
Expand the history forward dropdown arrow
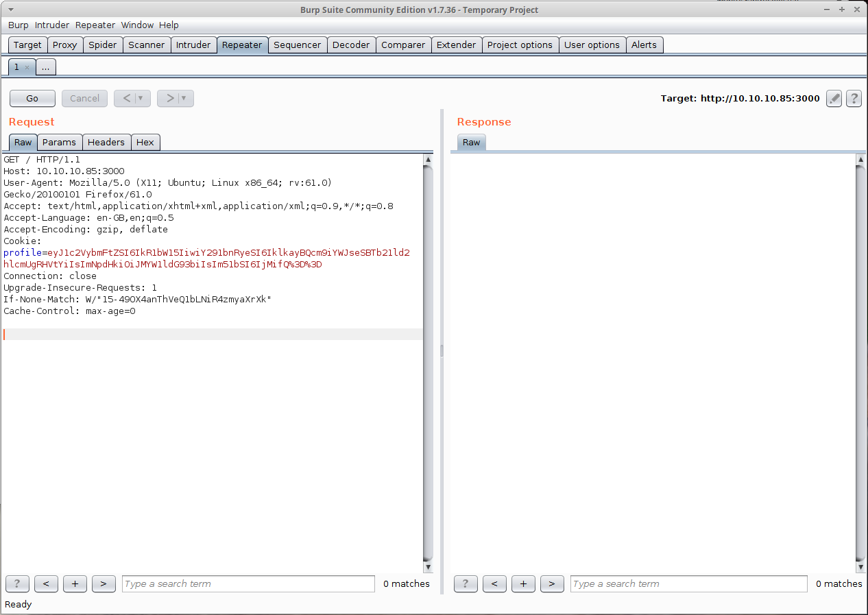[184, 98]
